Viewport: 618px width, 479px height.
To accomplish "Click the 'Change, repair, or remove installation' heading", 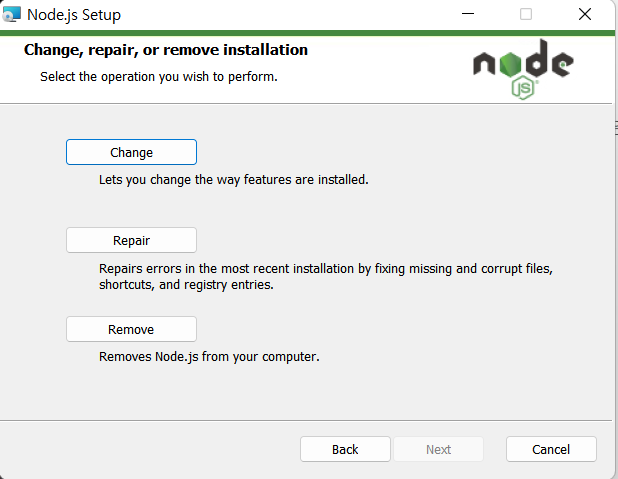I will (x=166, y=50).
